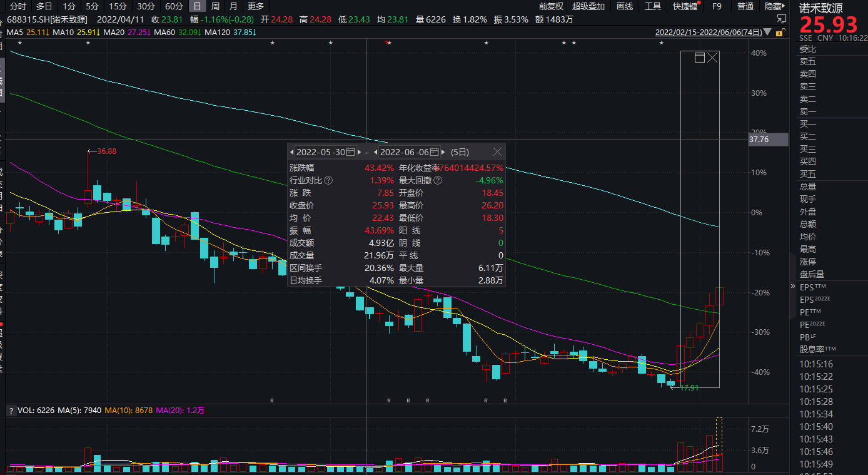The width and height of the screenshot is (868, 475).
Task: Open volume indicator help question mark
Action: coord(11,411)
